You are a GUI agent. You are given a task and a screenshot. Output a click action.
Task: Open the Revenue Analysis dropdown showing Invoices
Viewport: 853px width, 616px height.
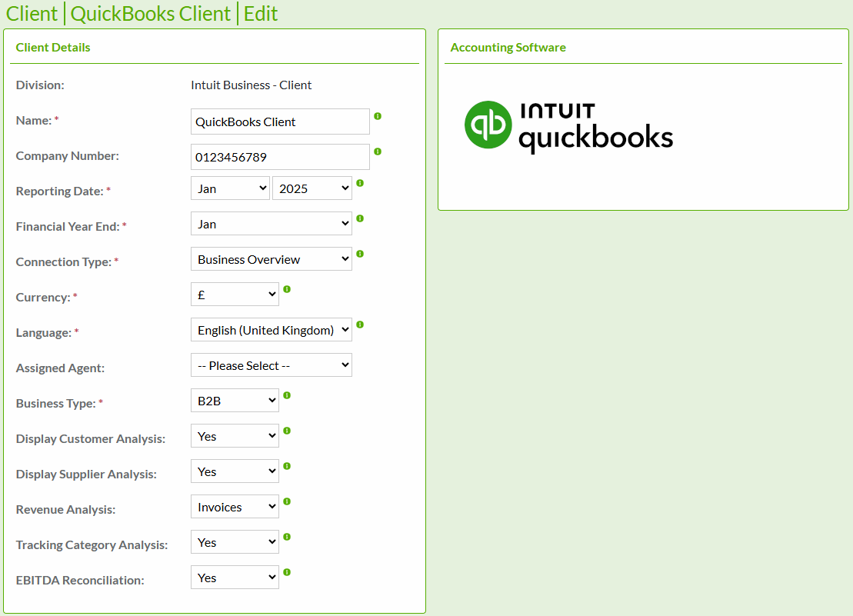point(235,506)
